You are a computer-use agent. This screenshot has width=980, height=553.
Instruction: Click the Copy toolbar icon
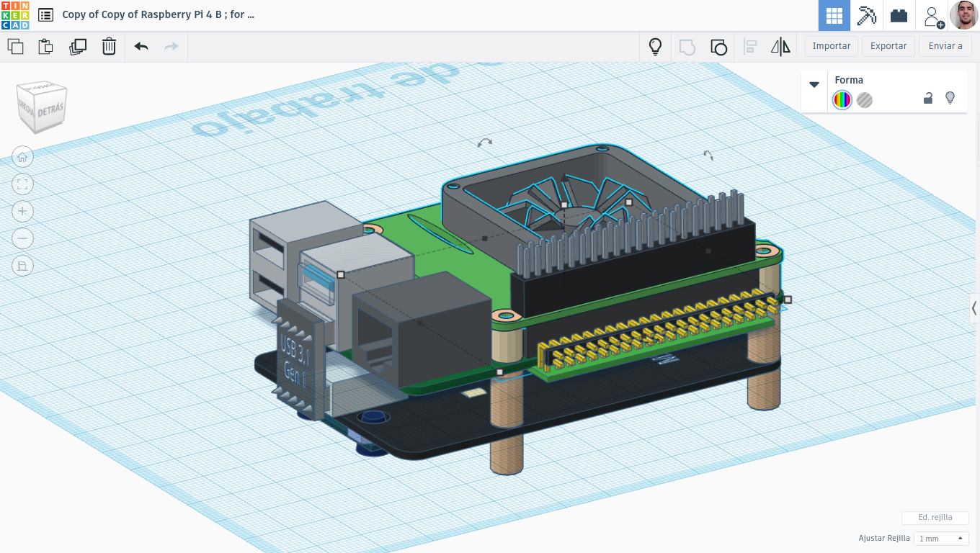tap(15, 47)
